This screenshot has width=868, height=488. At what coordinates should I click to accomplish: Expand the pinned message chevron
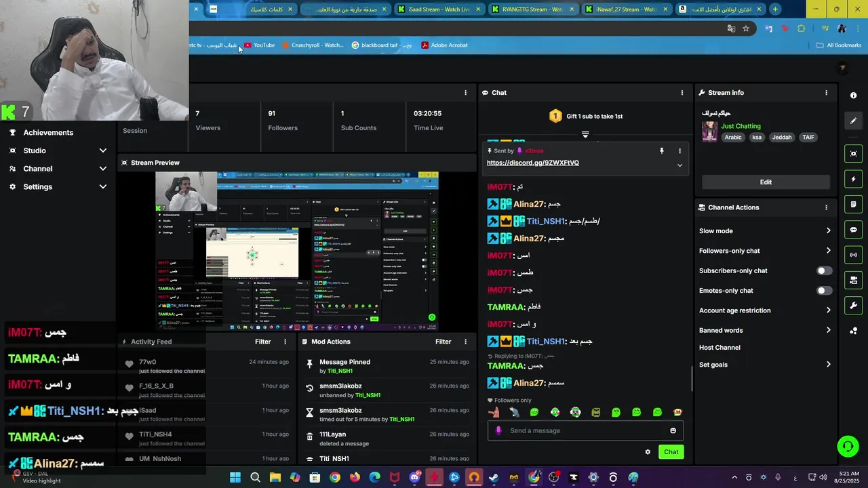[679, 165]
